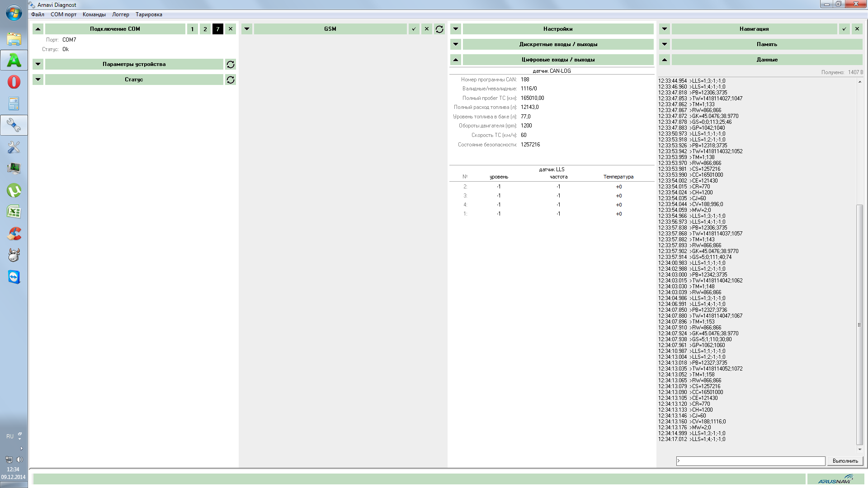Image resolution: width=868 pixels, height=488 pixels.
Task: Select COM port number 1
Action: click(x=192, y=29)
